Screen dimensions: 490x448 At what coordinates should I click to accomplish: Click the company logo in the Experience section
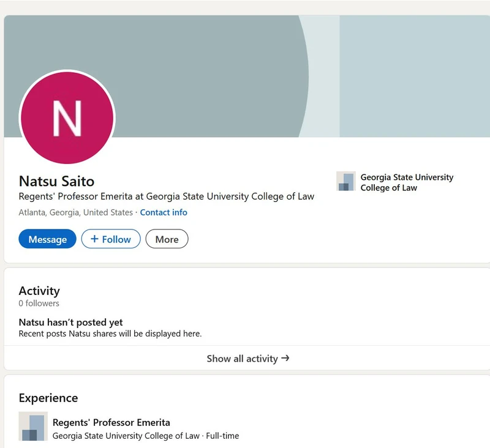[33, 426]
